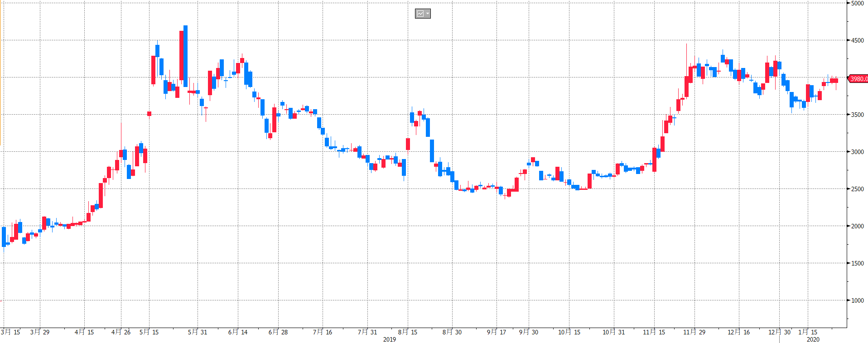Image resolution: width=868 pixels, height=343 pixels.
Task: Click the 10月 31 date label
Action: tap(613, 332)
